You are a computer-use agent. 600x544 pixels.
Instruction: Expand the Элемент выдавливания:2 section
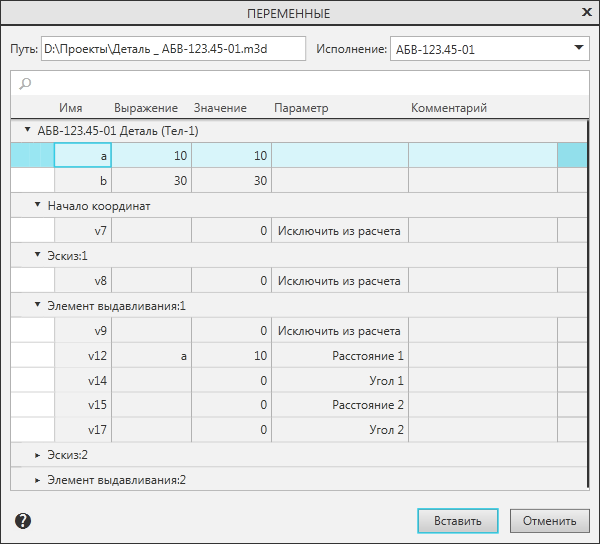tap(37, 480)
